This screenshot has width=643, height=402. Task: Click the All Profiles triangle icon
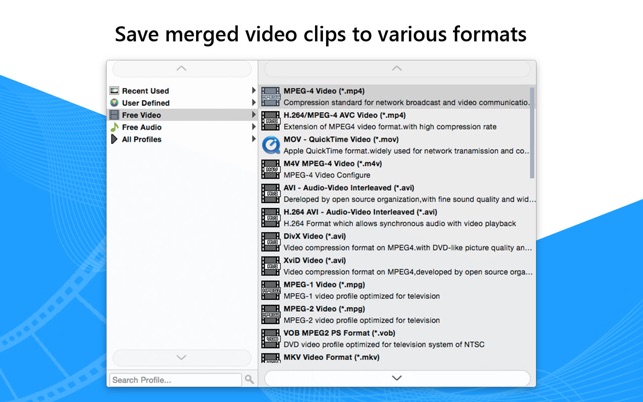pyautogui.click(x=114, y=139)
